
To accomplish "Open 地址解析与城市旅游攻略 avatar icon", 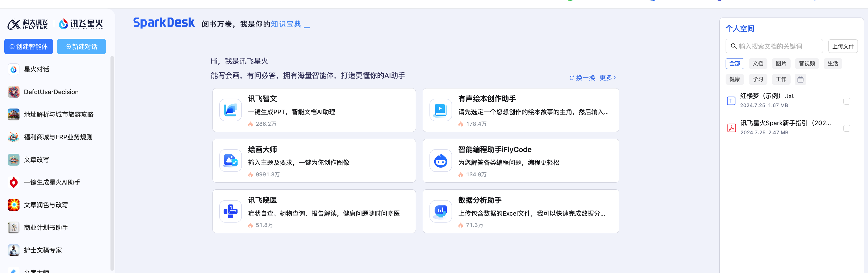I will [14, 114].
